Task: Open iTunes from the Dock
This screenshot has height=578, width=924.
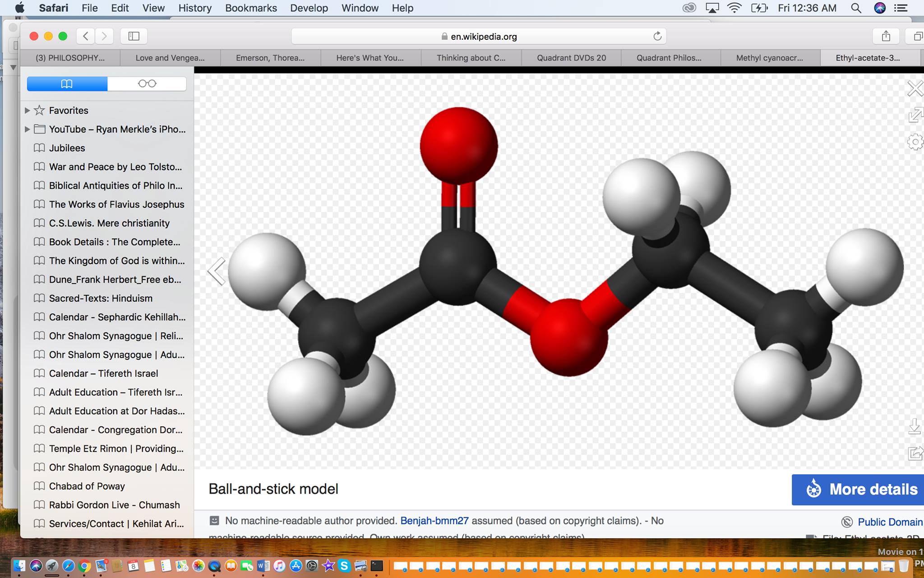Action: [x=279, y=566]
